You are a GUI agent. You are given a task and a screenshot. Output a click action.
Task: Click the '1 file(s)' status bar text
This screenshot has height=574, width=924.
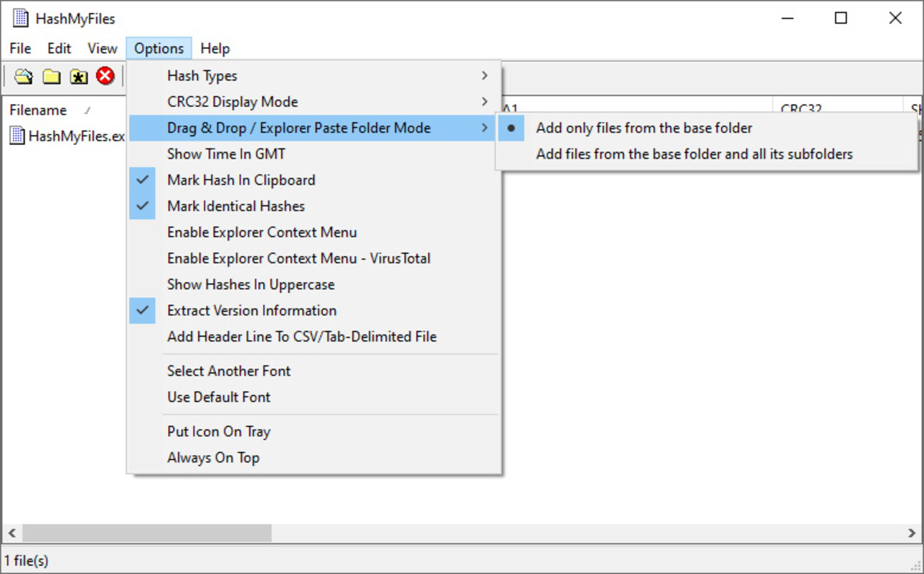(x=26, y=560)
